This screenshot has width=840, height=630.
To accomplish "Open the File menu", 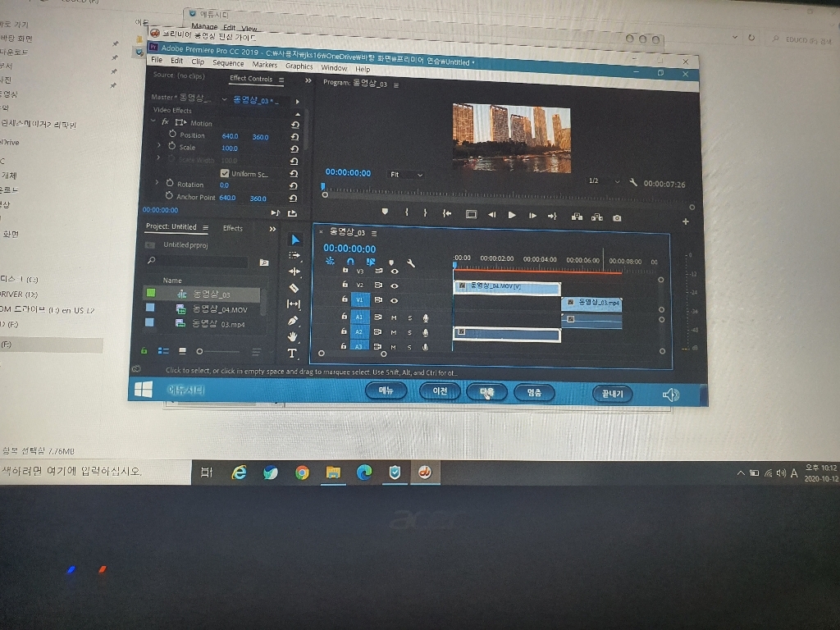I will pos(157,59).
